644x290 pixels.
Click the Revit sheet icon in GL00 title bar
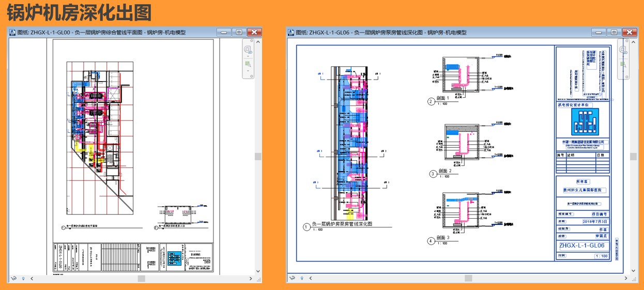click(x=12, y=32)
